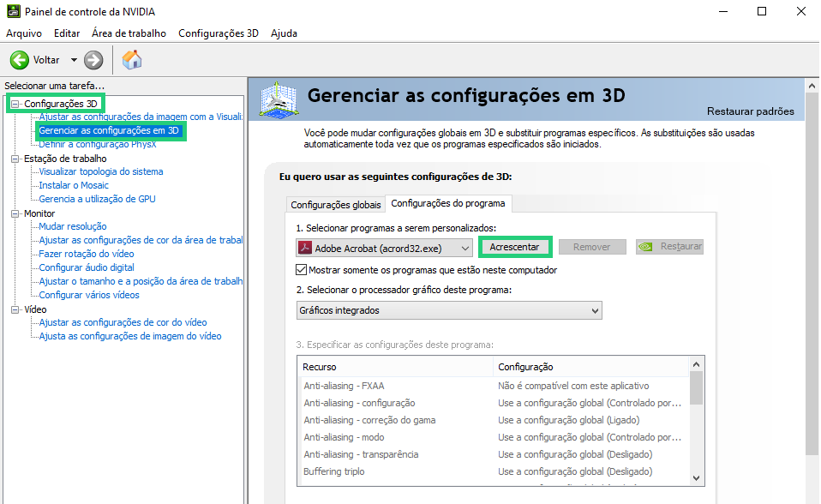The image size is (821, 504).
Task: Select Mudar resolução in task tree
Action: pos(73,226)
